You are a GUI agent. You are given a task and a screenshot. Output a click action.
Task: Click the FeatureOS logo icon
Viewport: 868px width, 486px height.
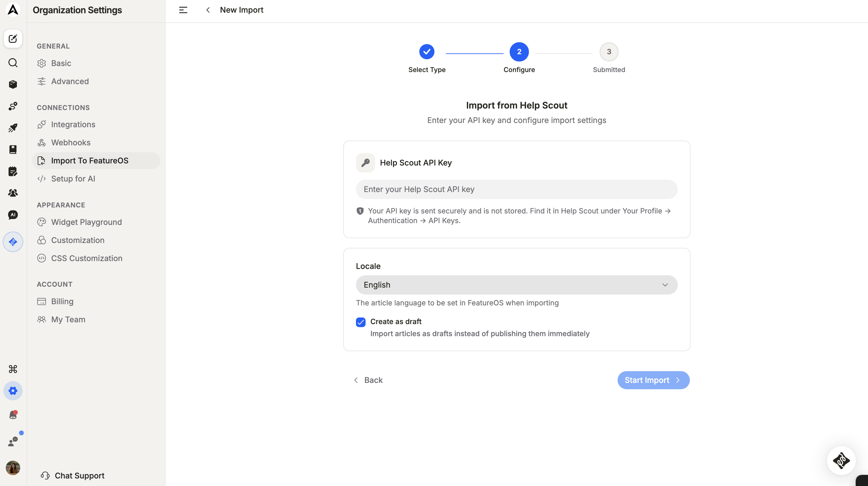click(13, 10)
